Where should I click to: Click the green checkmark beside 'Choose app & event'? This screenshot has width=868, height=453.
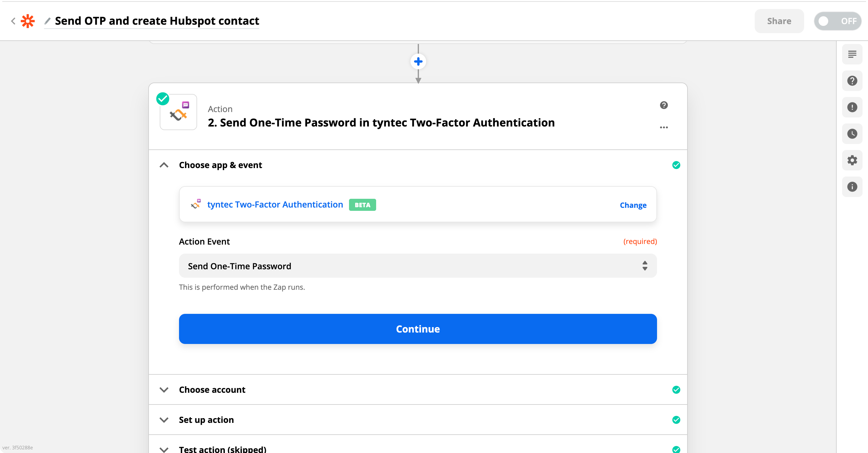[x=676, y=165]
